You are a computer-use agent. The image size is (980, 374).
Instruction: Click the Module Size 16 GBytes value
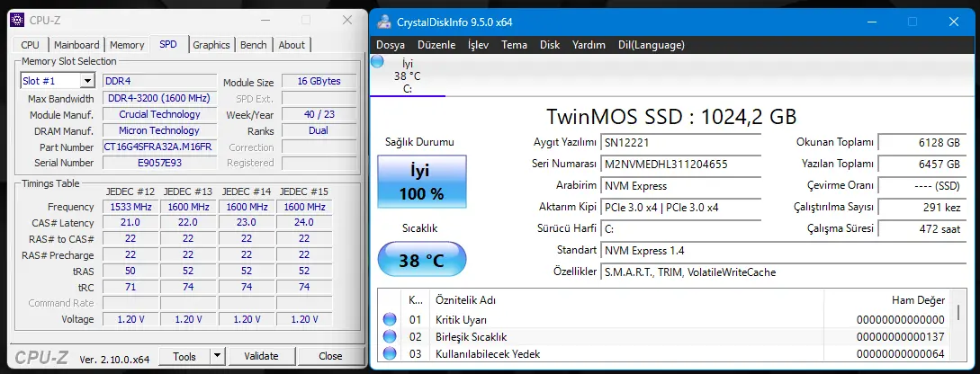click(319, 82)
